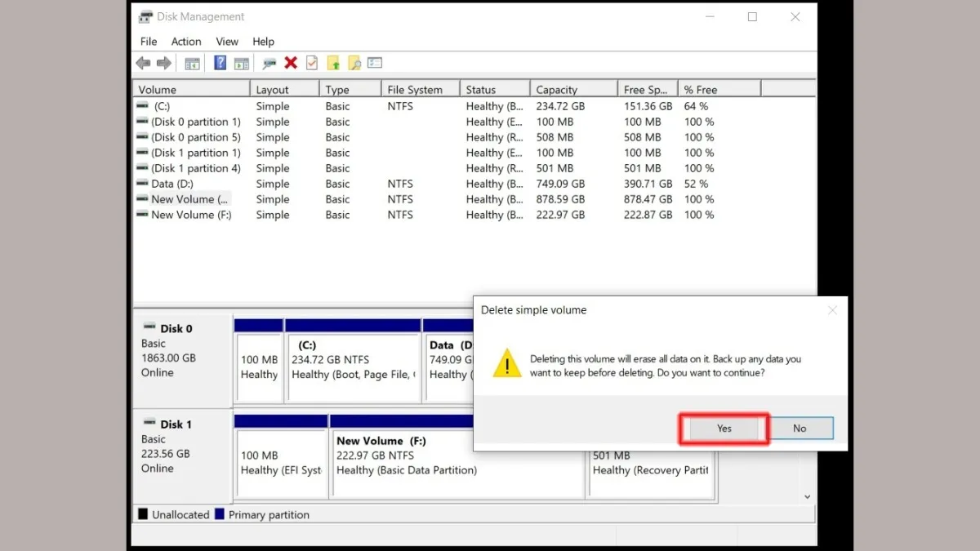
Task: Open the Action menu
Action: [x=186, y=42]
